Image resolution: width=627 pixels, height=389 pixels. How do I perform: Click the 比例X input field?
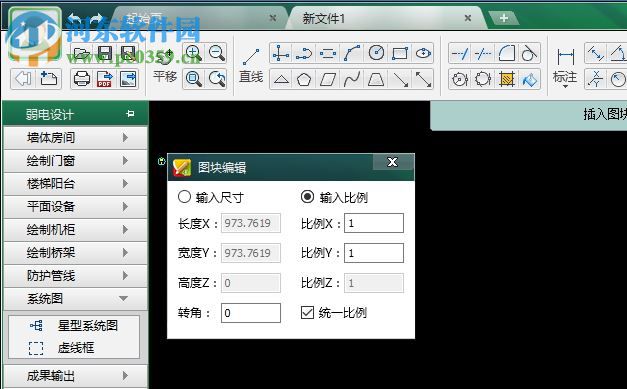[374, 223]
